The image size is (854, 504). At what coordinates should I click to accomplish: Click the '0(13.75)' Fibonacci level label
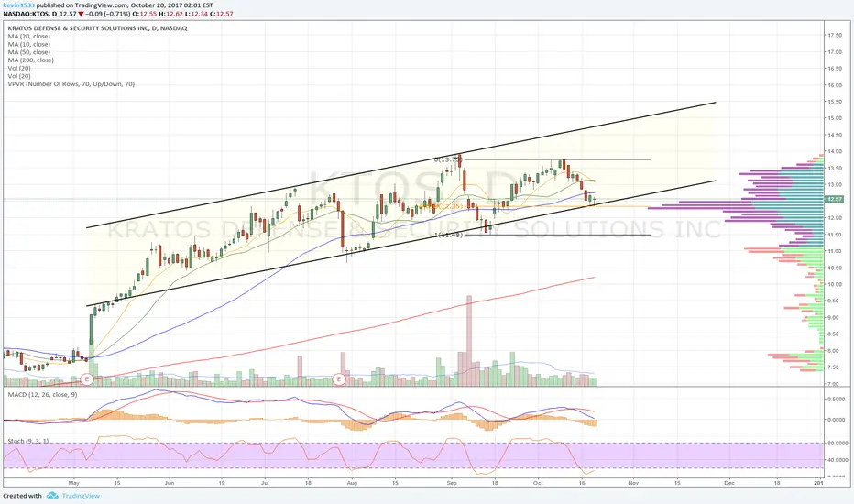pyautogui.click(x=448, y=159)
